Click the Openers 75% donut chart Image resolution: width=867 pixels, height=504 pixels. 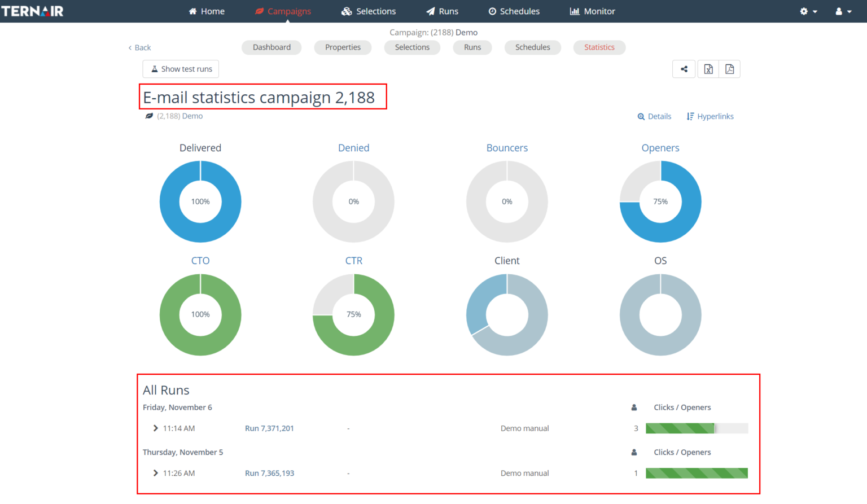660,201
